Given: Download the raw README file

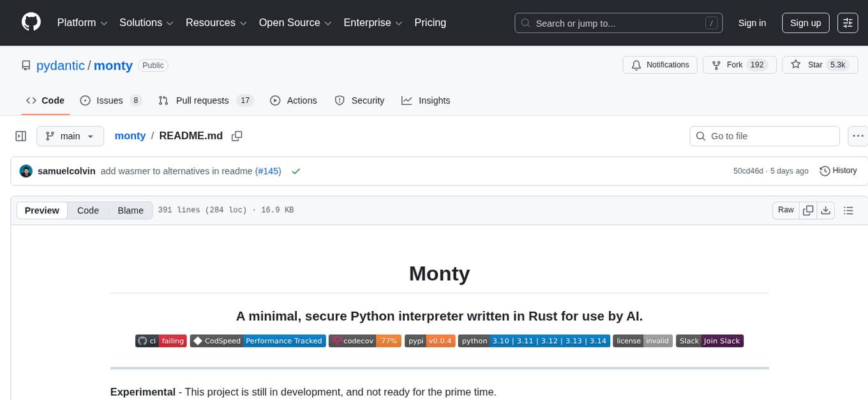Looking at the screenshot, I should click(825, 210).
